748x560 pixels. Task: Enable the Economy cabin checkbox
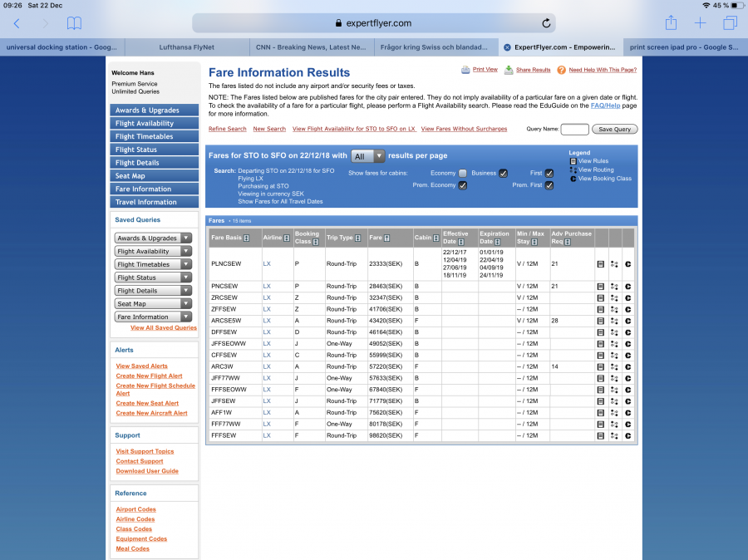463,173
